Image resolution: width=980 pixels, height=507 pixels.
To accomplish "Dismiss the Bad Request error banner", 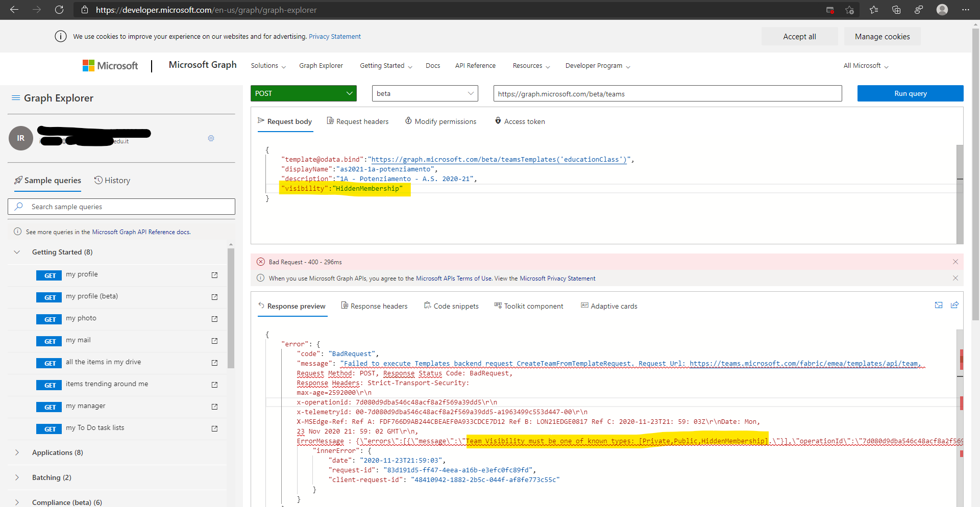I will 955,262.
